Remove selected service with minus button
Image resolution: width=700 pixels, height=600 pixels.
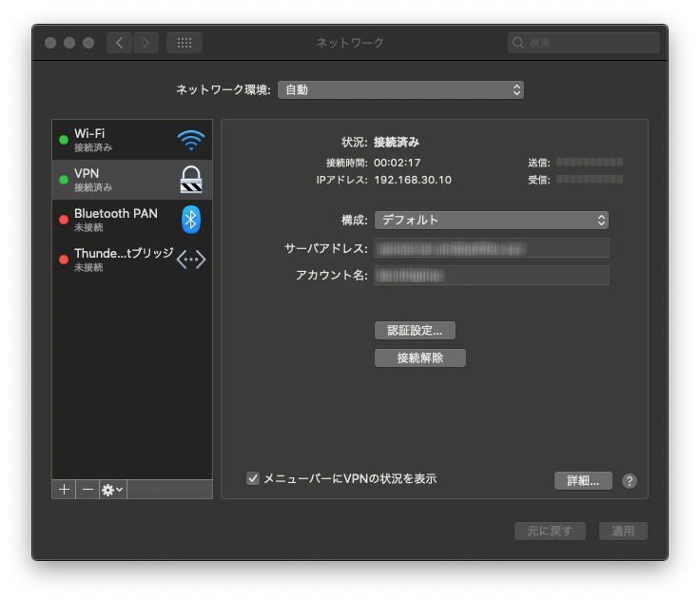click(x=87, y=490)
